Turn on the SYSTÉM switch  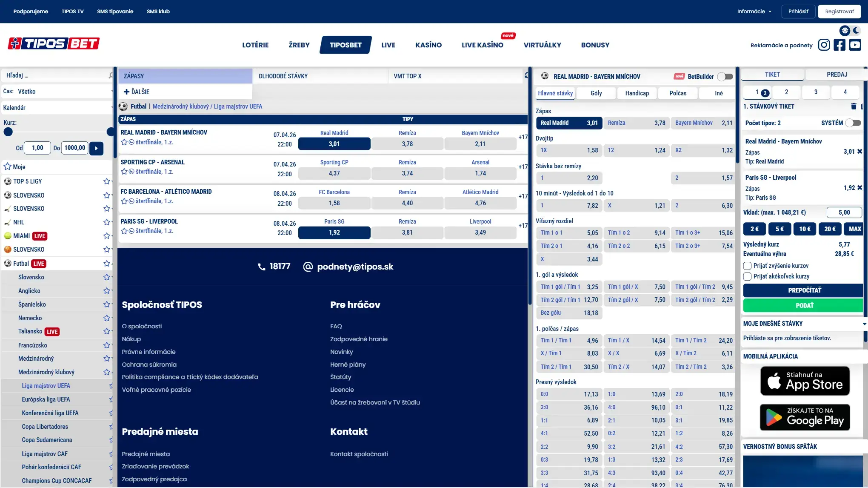pyautogui.click(x=853, y=123)
